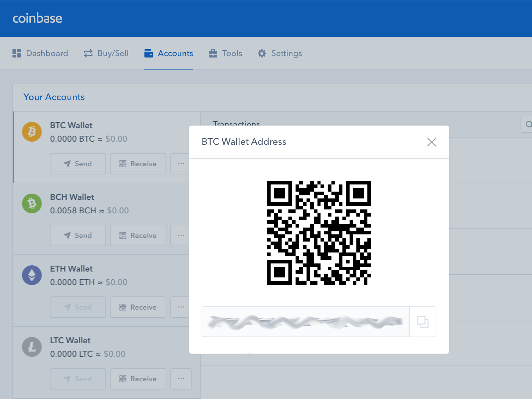Viewport: 532px width, 399px height.
Task: Click the BTC Wallet Address dialog title
Action: pos(244,142)
